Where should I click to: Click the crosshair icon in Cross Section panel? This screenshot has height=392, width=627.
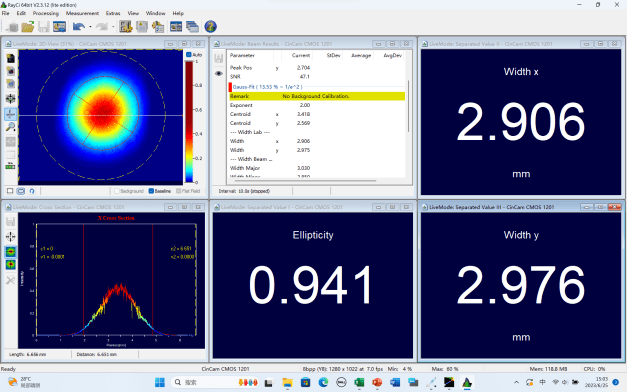coord(11,237)
